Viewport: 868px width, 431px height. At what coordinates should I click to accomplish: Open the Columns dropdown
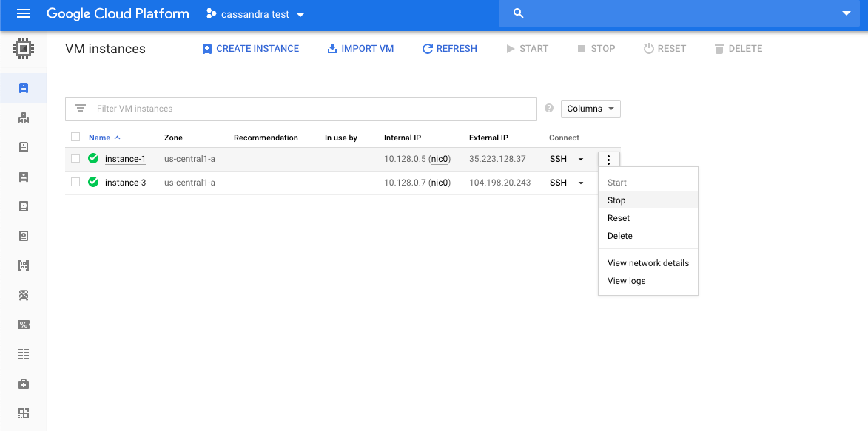click(591, 109)
